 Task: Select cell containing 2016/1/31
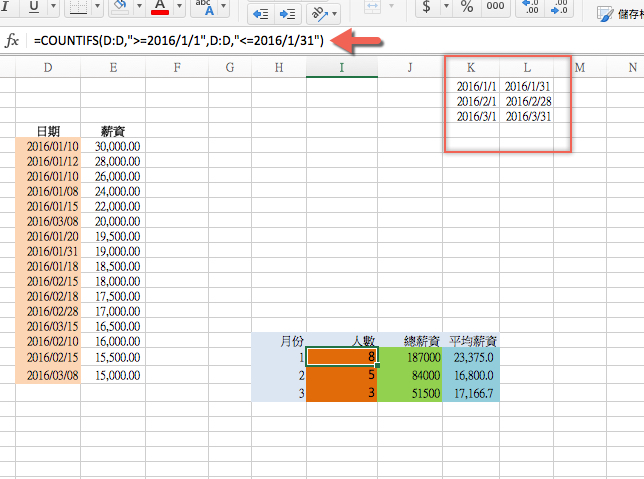[527, 86]
